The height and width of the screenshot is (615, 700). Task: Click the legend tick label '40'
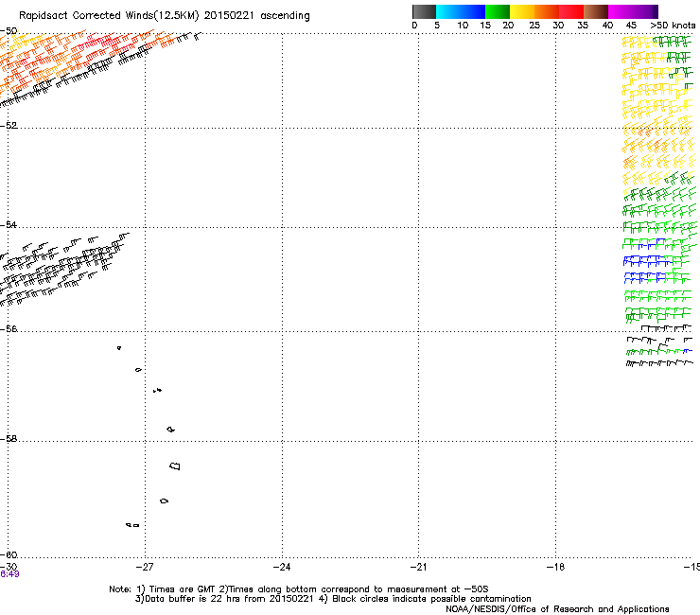(607, 26)
